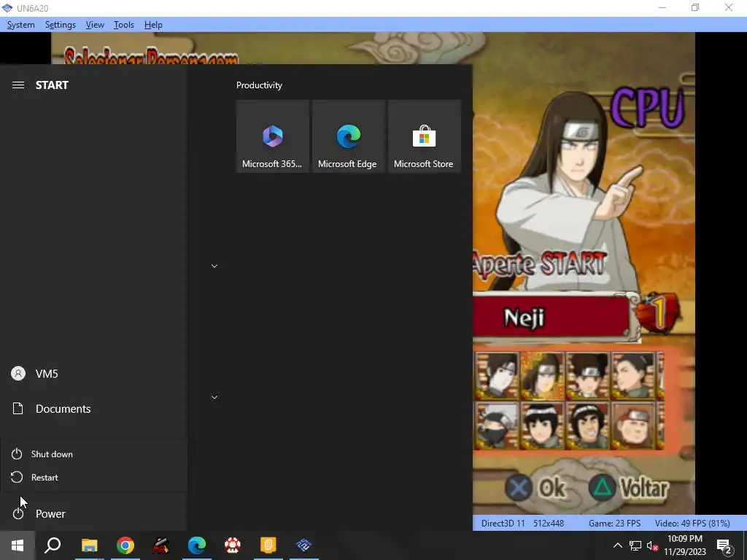This screenshot has width=747, height=560.
Task: Select the smiling bowl-cut man portrait
Action: (588, 426)
